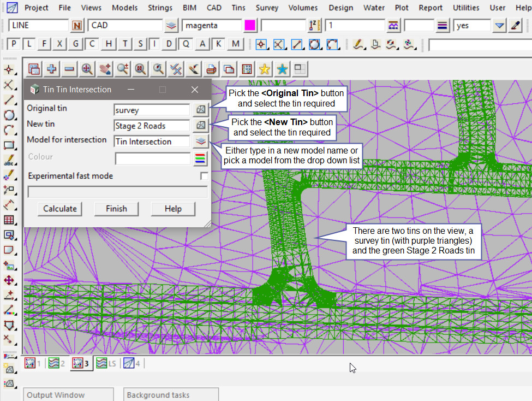The height and width of the screenshot is (401, 532).
Task: Click the printer icon in the view toolbar
Action: pyautogui.click(x=211, y=69)
